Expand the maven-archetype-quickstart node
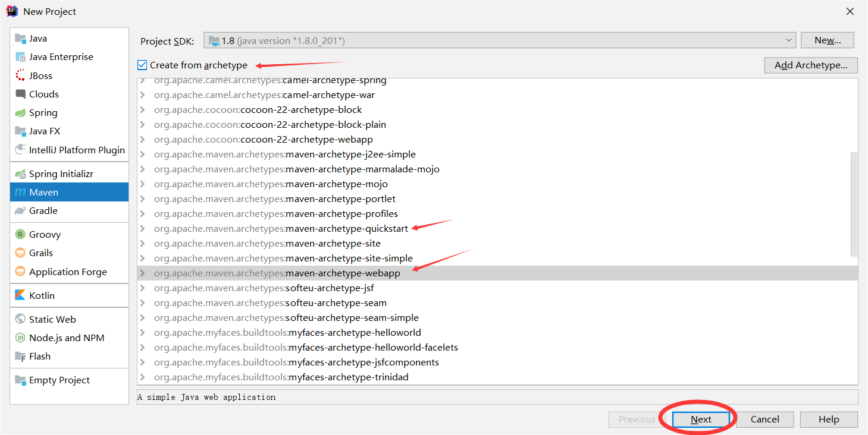The image size is (868, 435). click(x=142, y=229)
